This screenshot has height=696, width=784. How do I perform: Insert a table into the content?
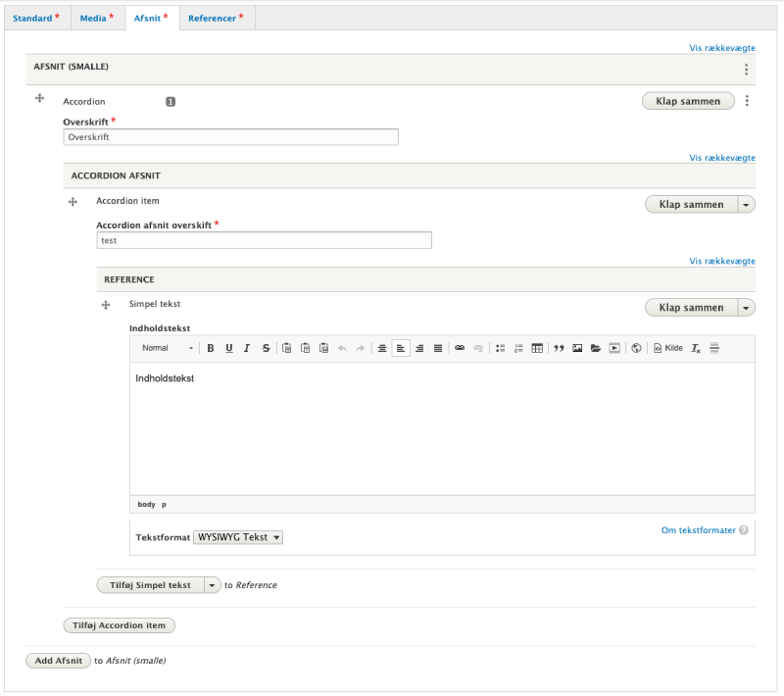537,348
